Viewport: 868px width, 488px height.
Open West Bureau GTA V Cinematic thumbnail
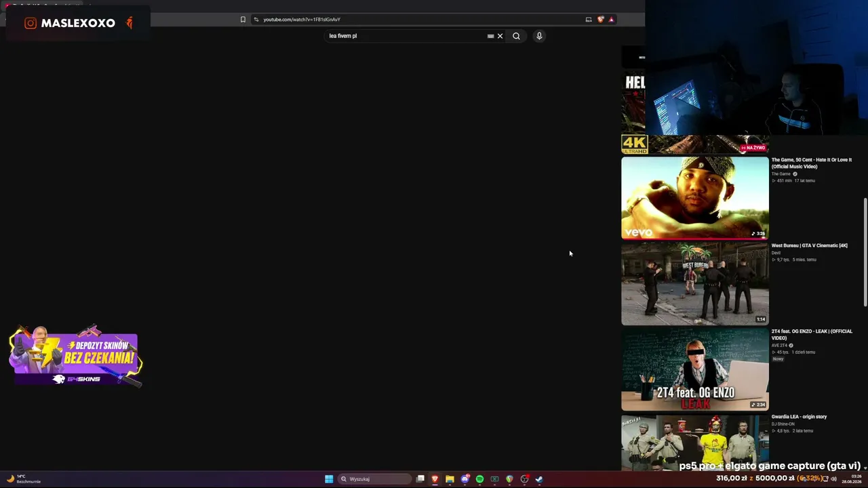tap(695, 284)
